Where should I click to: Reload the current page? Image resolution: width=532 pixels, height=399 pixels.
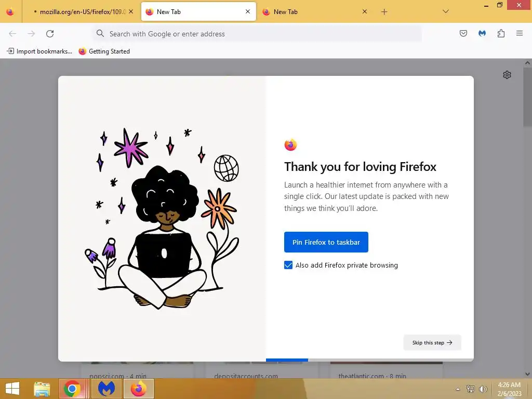click(x=50, y=34)
